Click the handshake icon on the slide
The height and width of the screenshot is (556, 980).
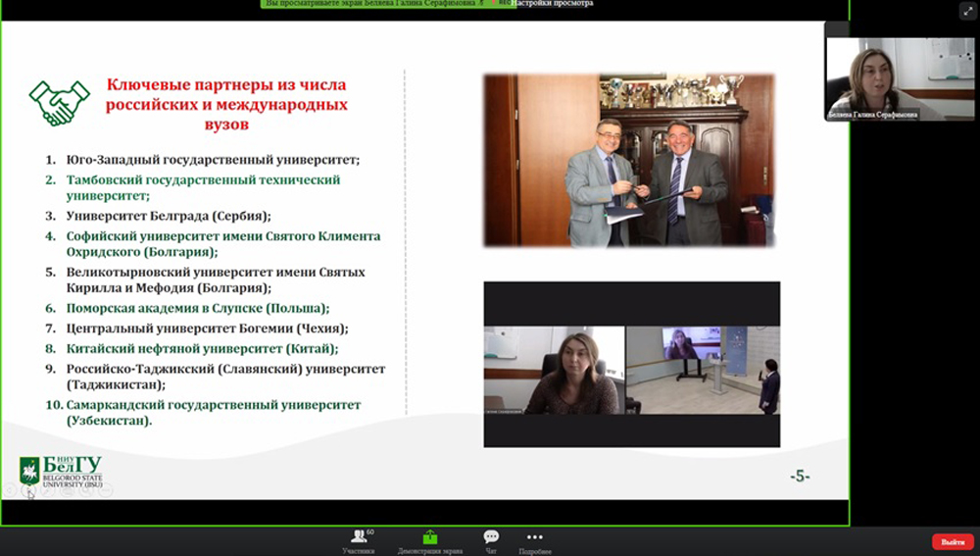coord(54,102)
